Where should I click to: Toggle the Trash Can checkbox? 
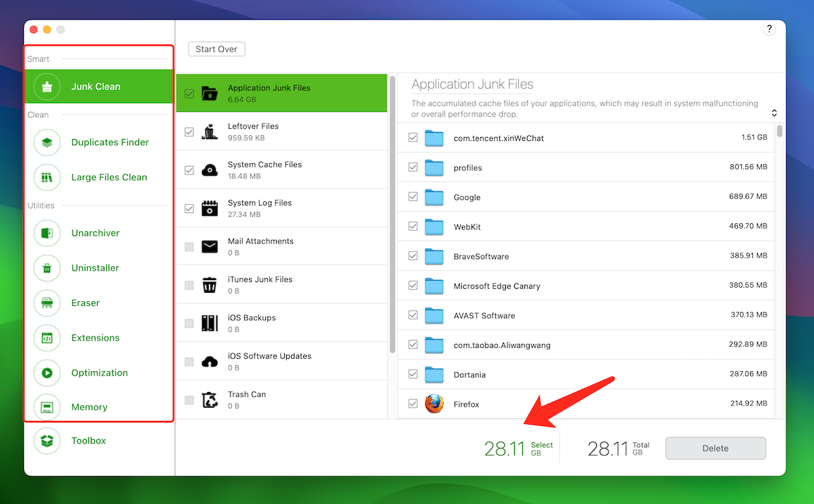(x=189, y=400)
